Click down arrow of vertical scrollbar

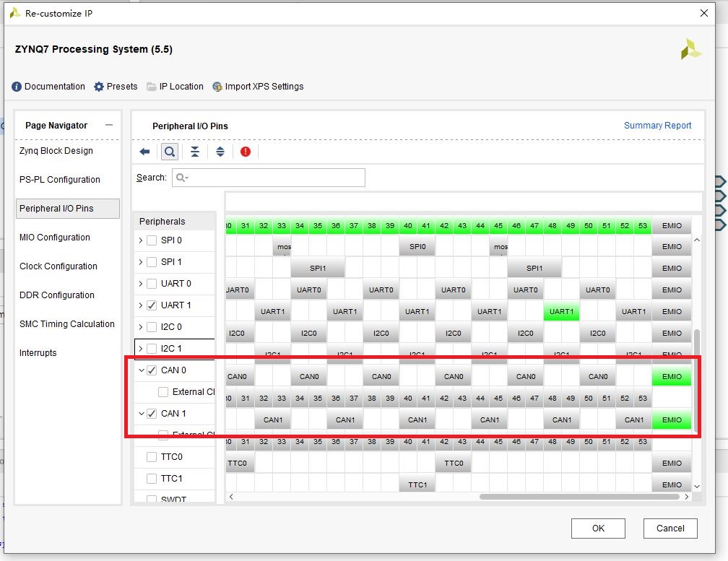click(696, 487)
